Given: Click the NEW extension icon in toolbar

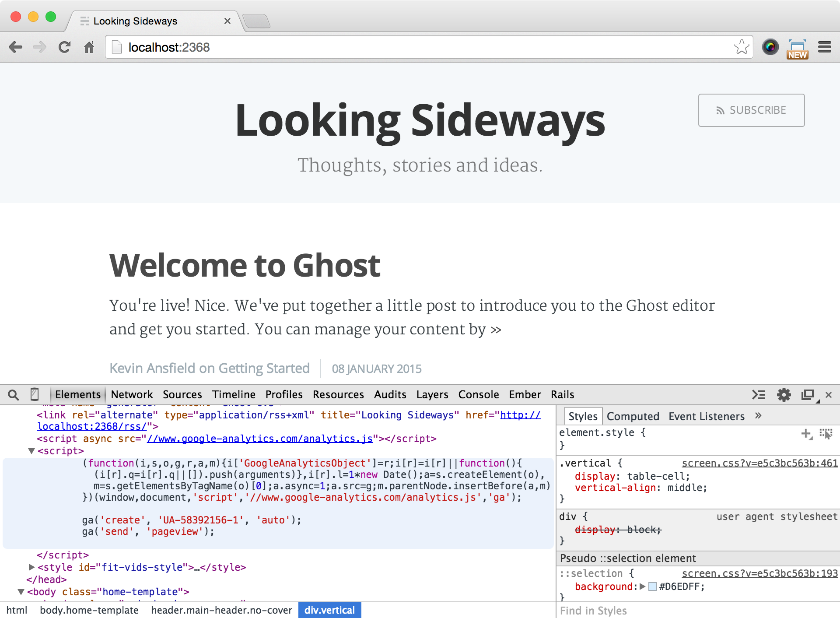Looking at the screenshot, I should point(798,49).
